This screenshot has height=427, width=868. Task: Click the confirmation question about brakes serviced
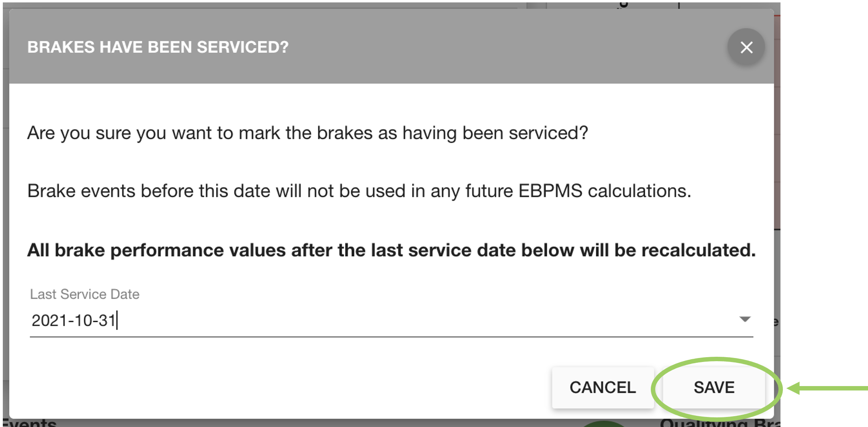click(308, 133)
